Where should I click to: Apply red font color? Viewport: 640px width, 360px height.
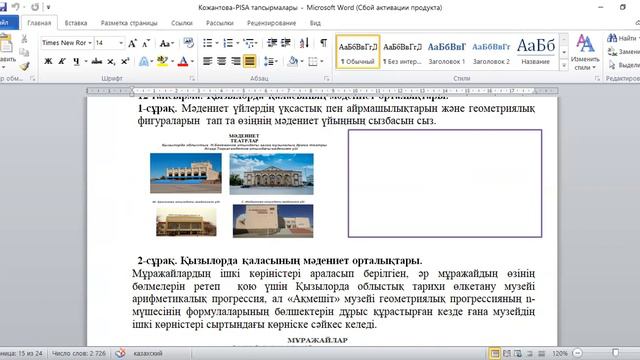[x=183, y=61]
